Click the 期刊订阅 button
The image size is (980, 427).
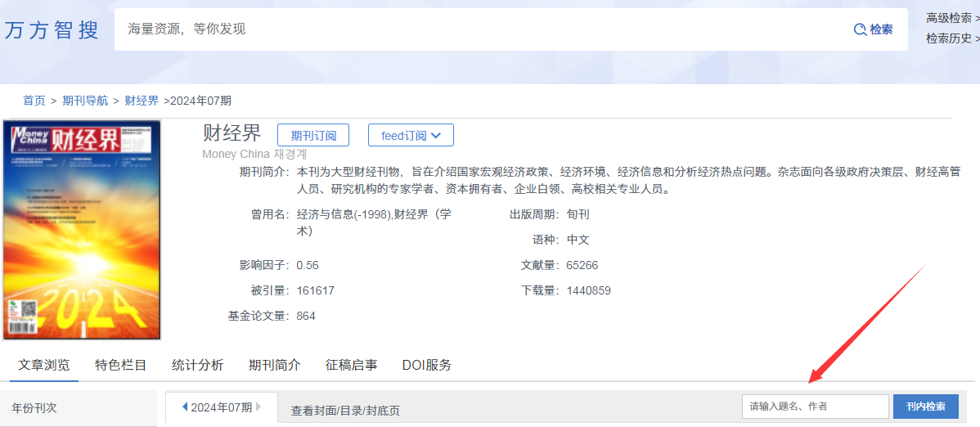(313, 135)
